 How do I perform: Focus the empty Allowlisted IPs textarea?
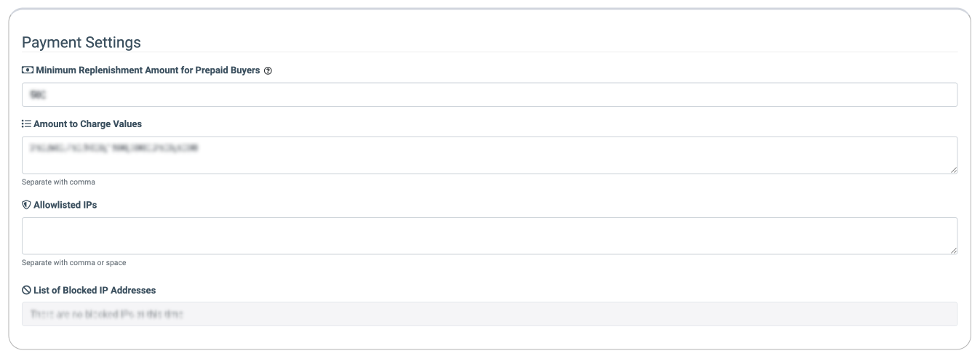tap(490, 236)
